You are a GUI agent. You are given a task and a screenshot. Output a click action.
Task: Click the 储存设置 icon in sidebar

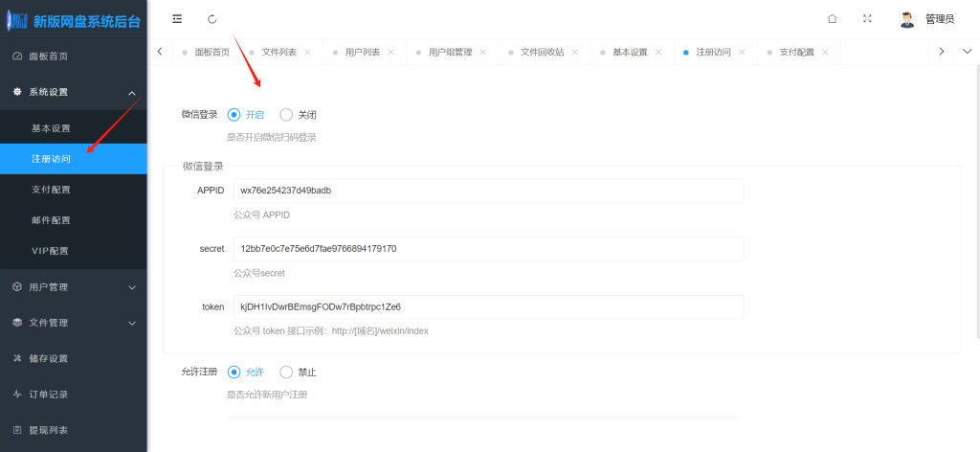17,358
